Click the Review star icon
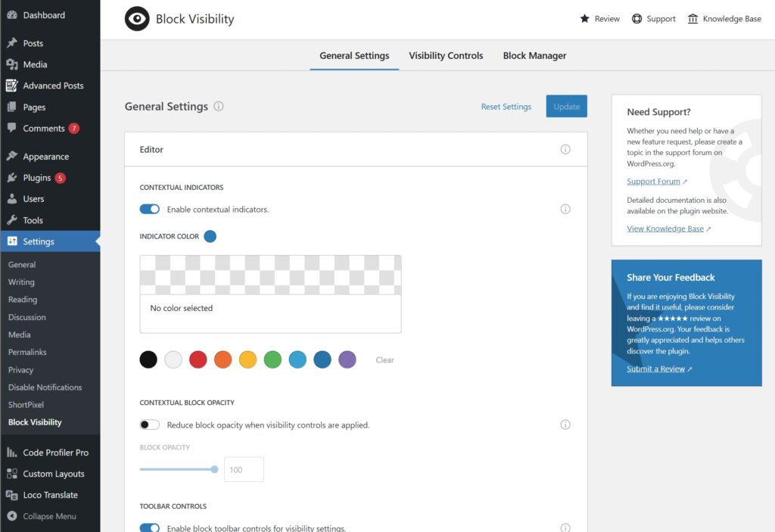Screen dimensions: 775x532 (x=584, y=19)
